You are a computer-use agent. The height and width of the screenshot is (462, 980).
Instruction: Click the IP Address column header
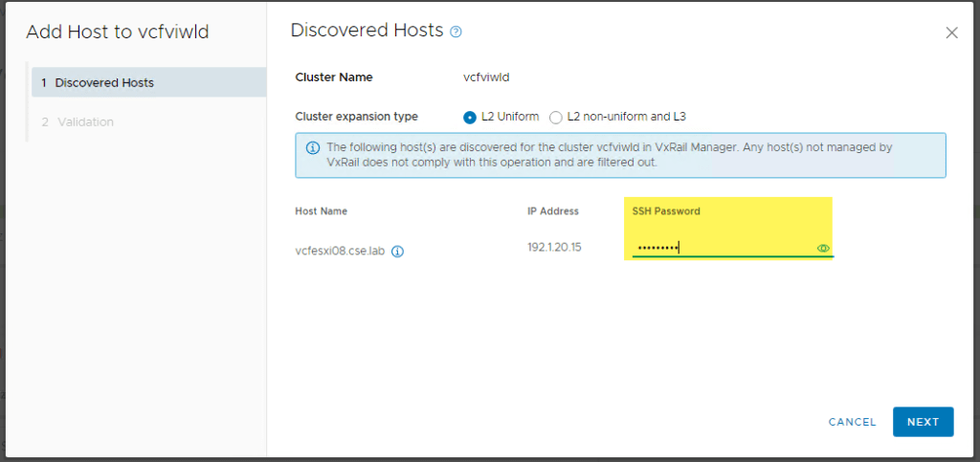[x=553, y=211]
